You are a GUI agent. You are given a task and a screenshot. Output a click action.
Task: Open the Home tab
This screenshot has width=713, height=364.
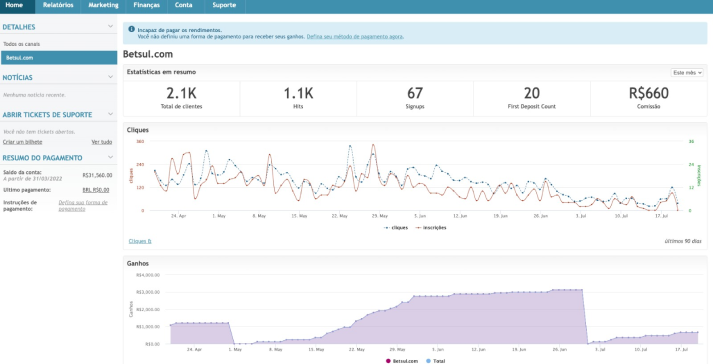click(14, 5)
